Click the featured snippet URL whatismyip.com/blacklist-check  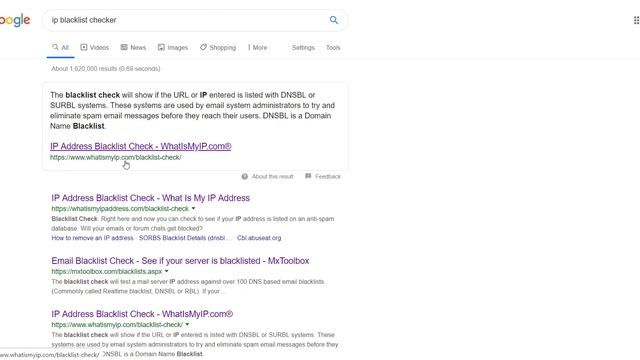click(116, 158)
